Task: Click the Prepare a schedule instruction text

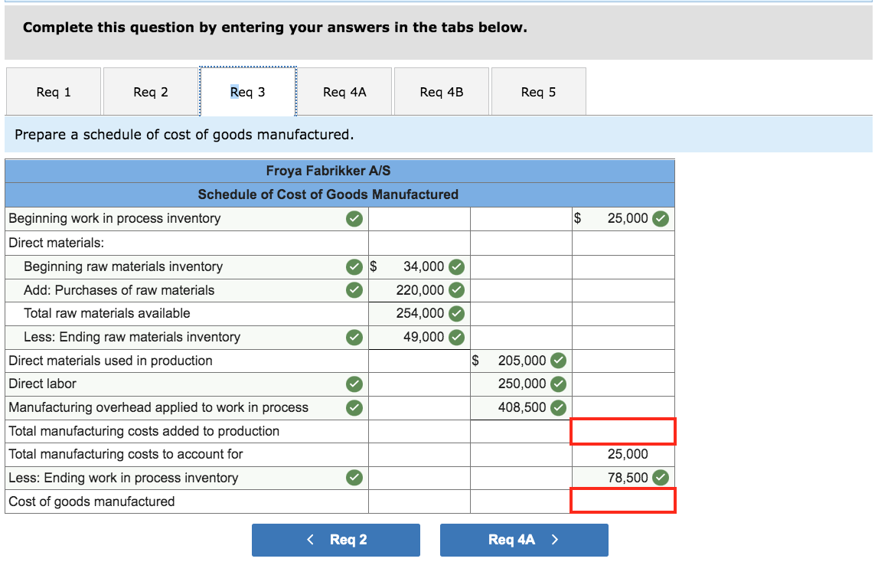Action: pyautogui.click(x=184, y=135)
